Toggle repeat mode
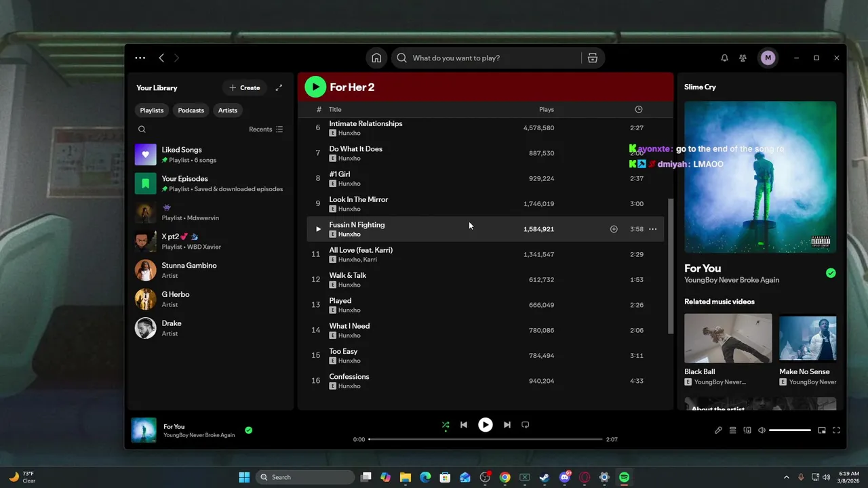 point(526,425)
